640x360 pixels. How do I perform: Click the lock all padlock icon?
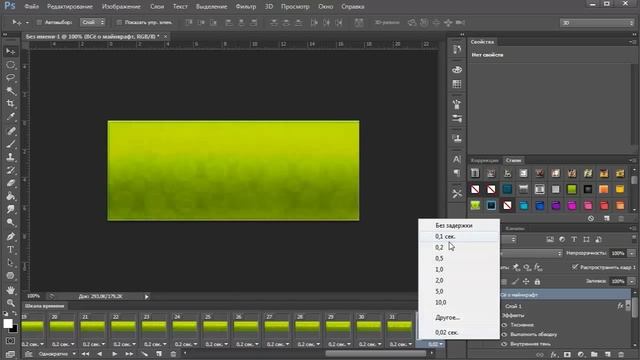click(538, 282)
